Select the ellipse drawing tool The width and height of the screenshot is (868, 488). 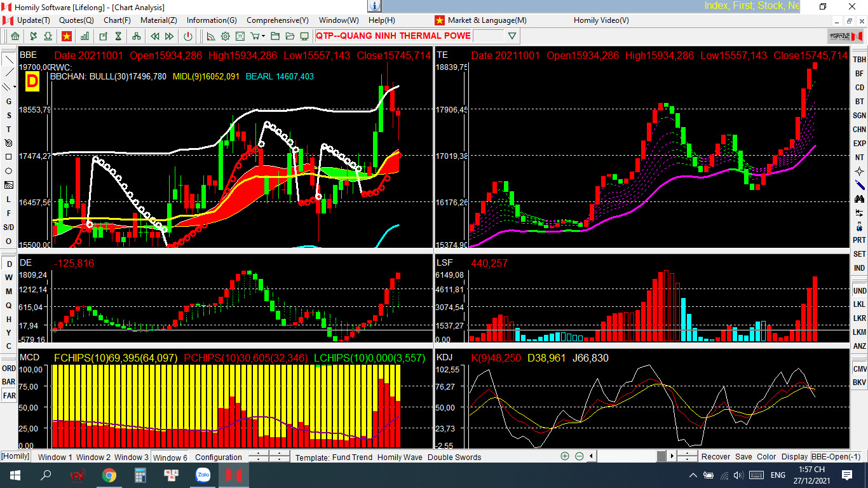click(9, 171)
